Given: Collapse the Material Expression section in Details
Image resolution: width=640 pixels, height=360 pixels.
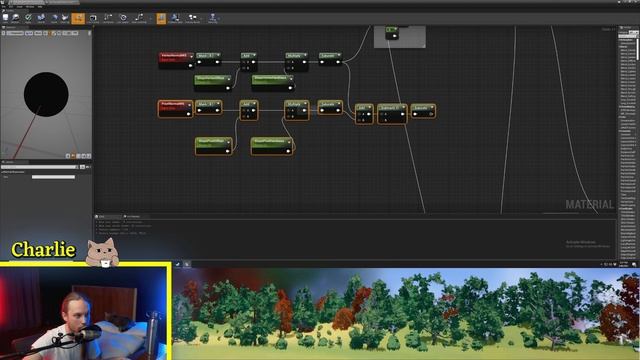Looking at the screenshot, I should click(2, 172).
